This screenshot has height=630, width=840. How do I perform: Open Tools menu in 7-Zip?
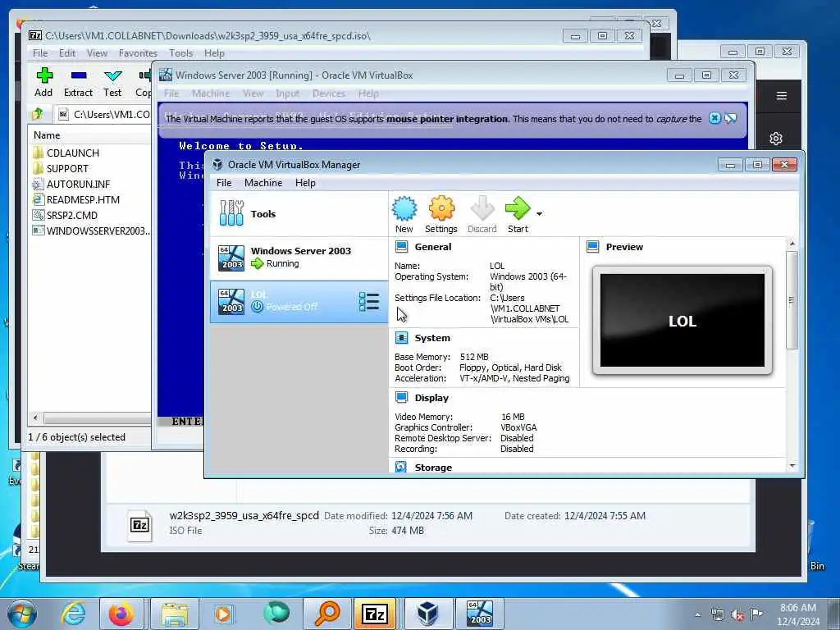point(180,53)
